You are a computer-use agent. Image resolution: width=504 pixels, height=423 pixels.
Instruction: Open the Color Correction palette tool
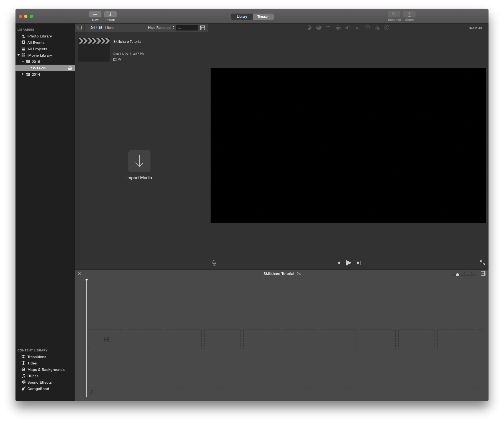click(x=319, y=28)
